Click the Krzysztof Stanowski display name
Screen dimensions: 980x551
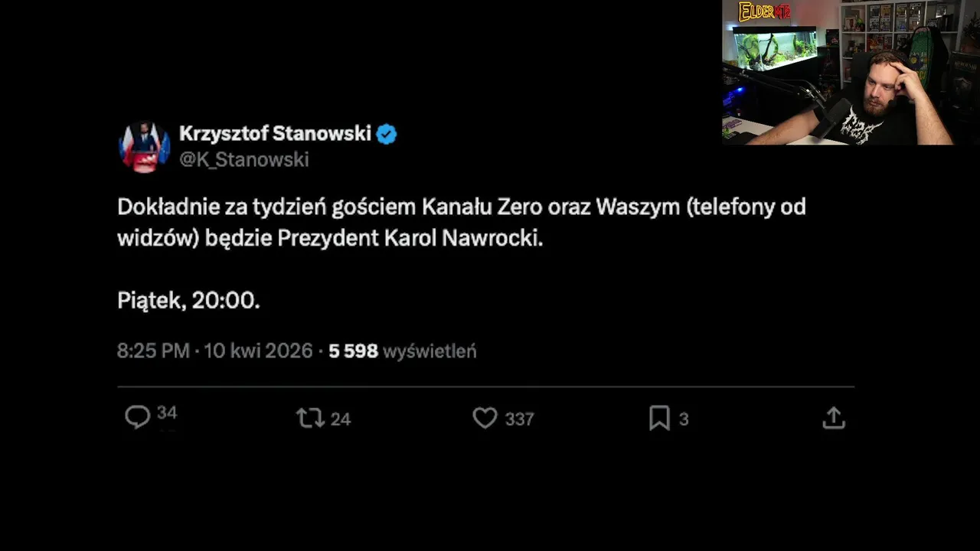[275, 134]
